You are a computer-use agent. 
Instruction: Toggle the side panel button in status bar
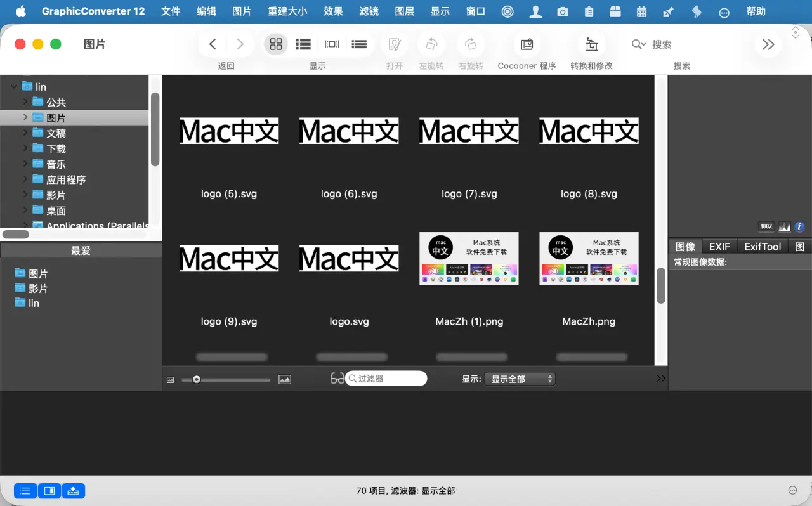click(x=49, y=491)
